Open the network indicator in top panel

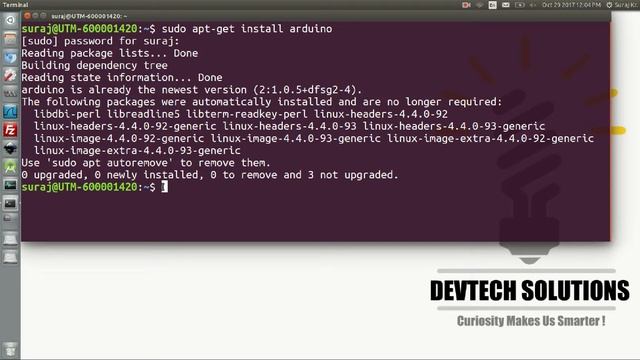[479, 5]
